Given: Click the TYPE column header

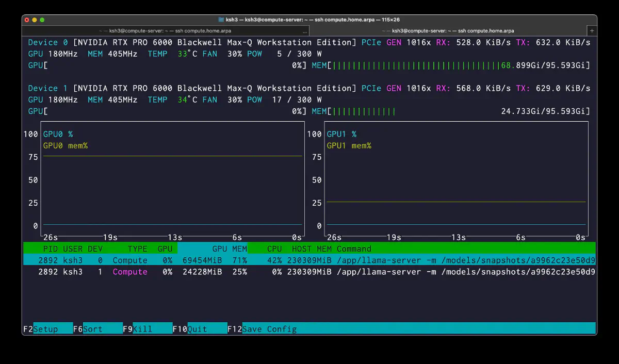Looking at the screenshot, I should (x=138, y=249).
